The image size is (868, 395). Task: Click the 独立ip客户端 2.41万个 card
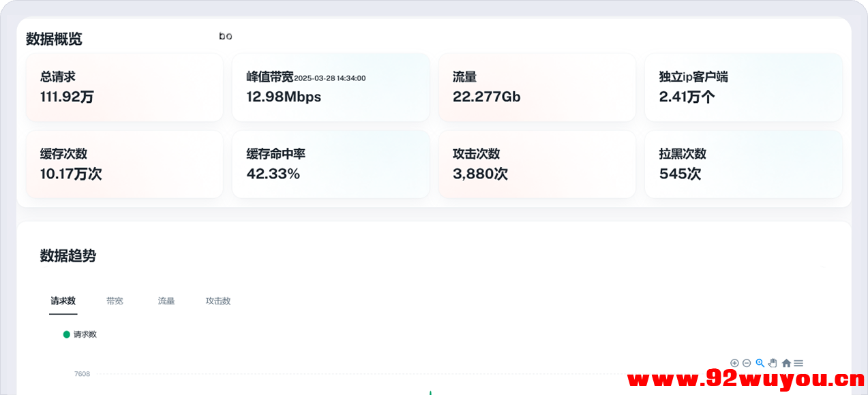coord(743,87)
